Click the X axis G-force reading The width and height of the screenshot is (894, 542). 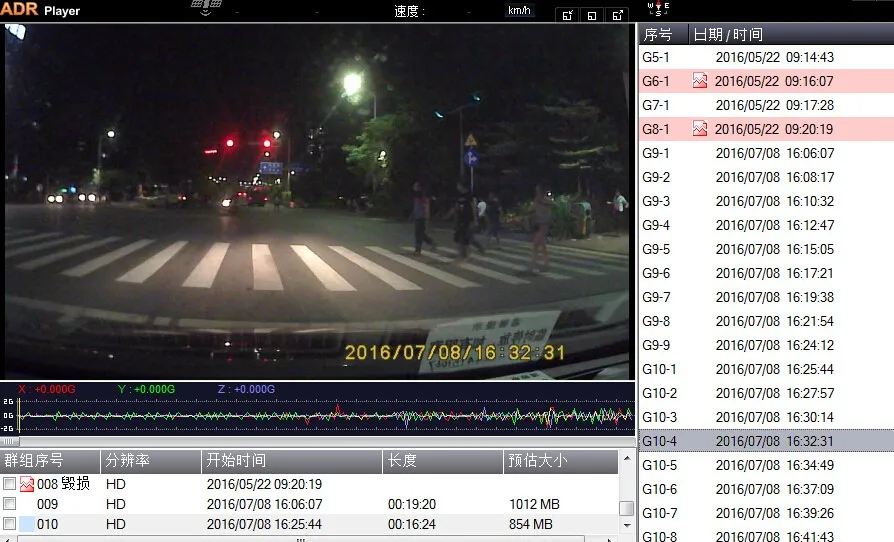coord(47,389)
